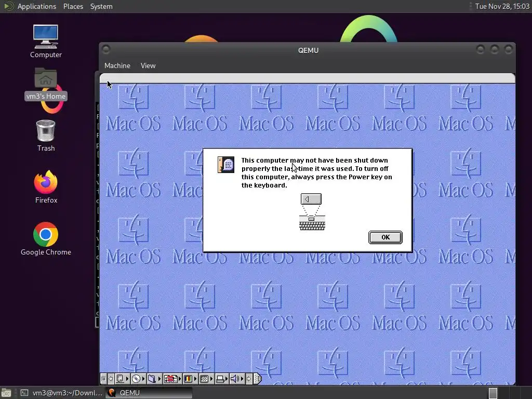Open the Sound volume speaker strip module
532x399 pixels.
click(237, 379)
